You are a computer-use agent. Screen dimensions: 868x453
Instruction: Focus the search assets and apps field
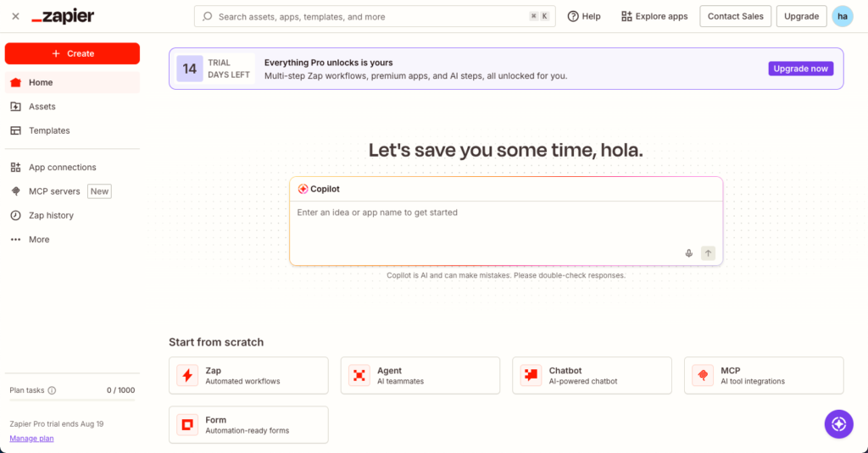click(x=375, y=17)
